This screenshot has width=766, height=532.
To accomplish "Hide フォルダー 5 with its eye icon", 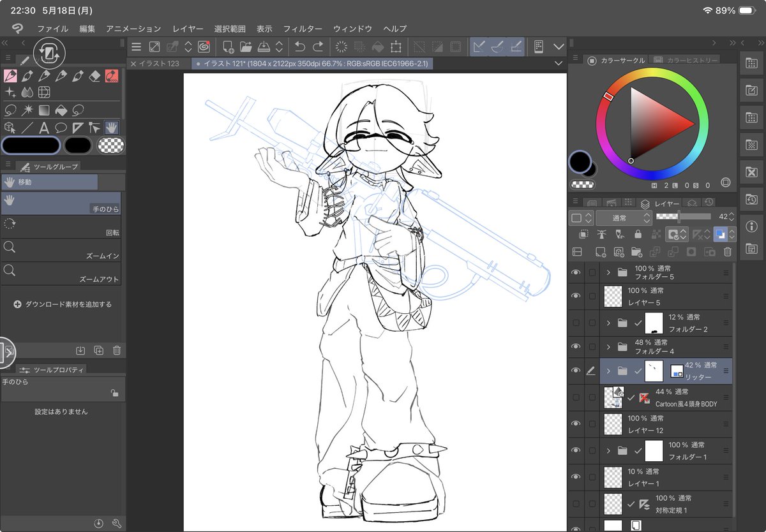I will pos(576,272).
